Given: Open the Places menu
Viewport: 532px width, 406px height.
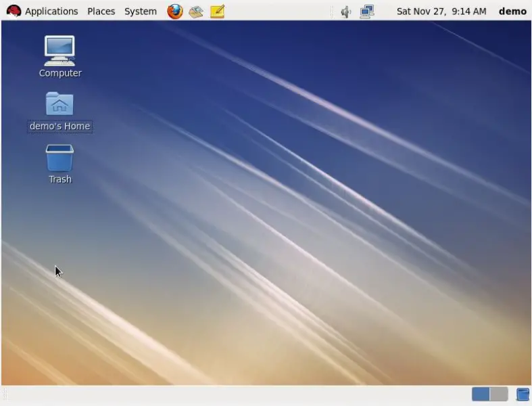Looking at the screenshot, I should click(101, 12).
